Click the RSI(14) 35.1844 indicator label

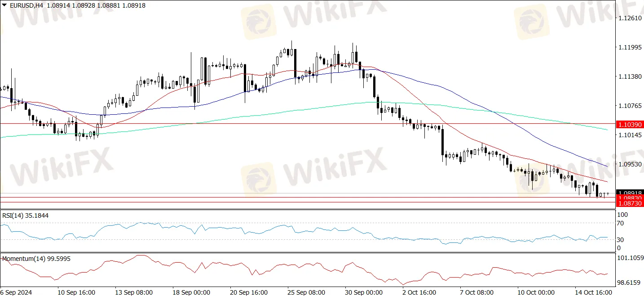[x=26, y=215]
